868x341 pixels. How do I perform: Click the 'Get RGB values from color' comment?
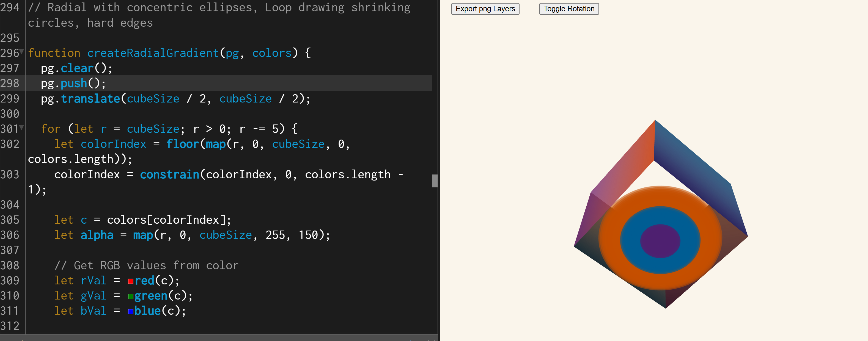point(147,265)
